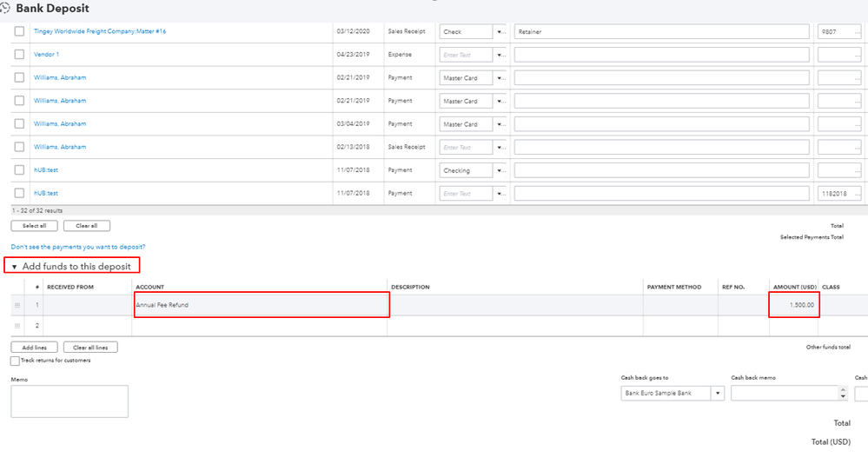Enable Track returns for customers
The width and height of the screenshot is (868, 464).
(16, 361)
